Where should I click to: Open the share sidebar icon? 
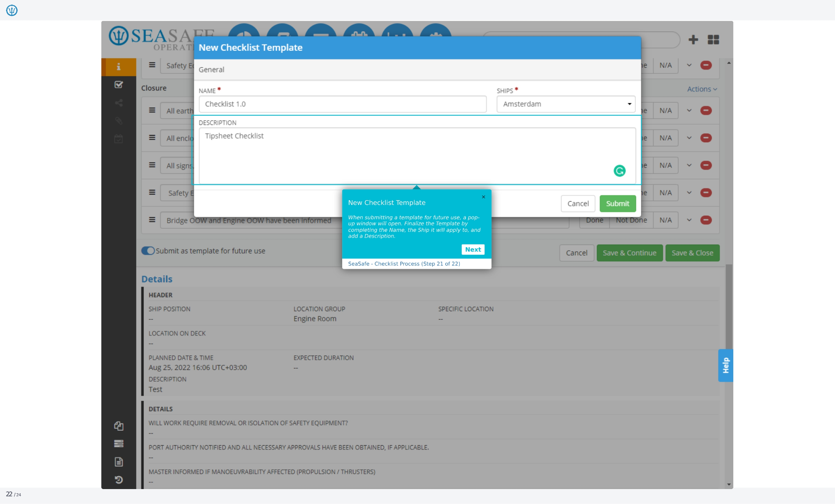tap(119, 103)
